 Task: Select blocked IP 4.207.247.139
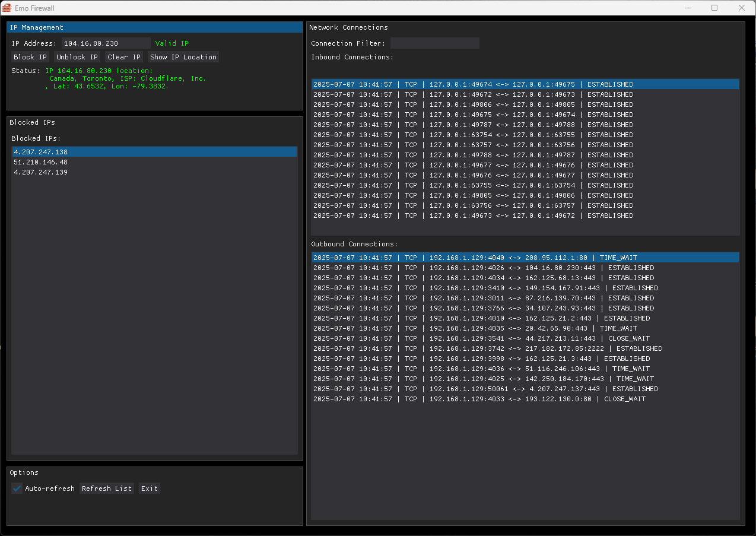tap(154, 172)
